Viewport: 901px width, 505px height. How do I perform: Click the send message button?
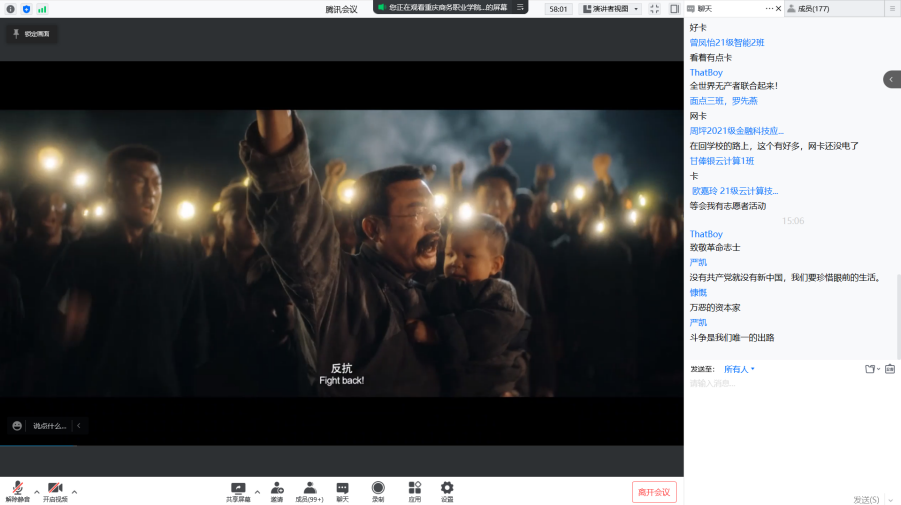click(866, 499)
